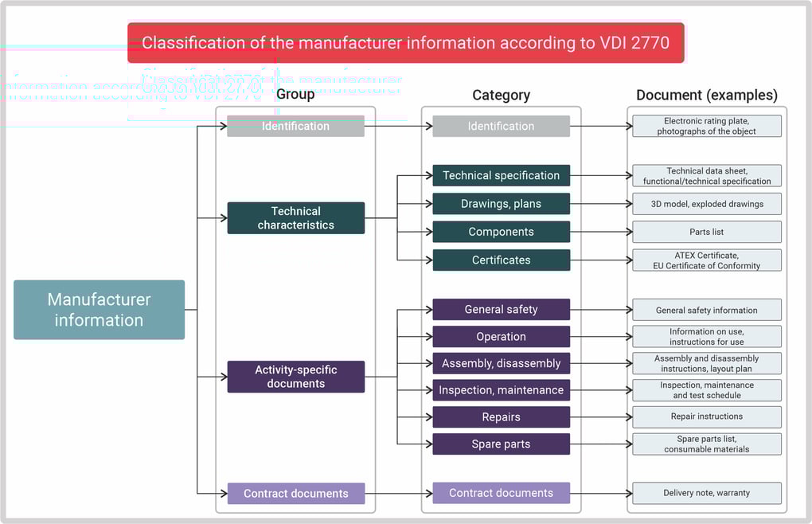Click the Repair instructions document box
Image resolution: width=812 pixels, height=524 pixels.
(707, 416)
